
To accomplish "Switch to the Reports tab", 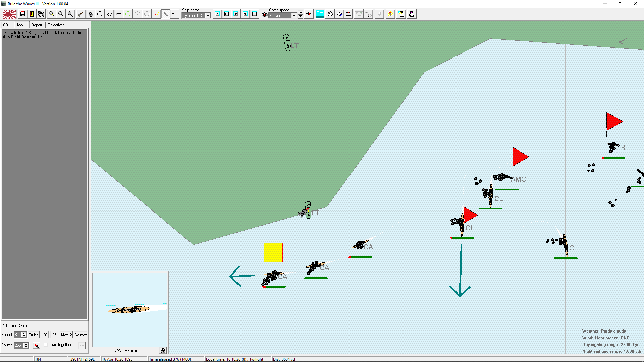I will (37, 25).
